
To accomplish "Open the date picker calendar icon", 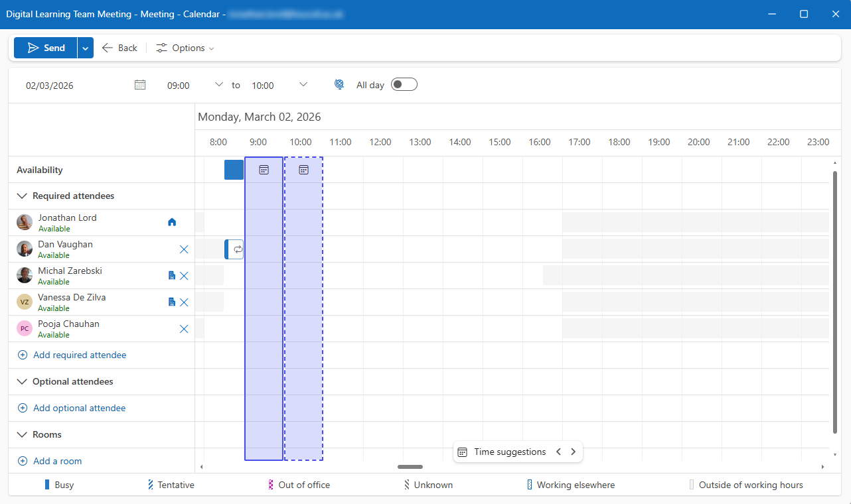I will (140, 85).
